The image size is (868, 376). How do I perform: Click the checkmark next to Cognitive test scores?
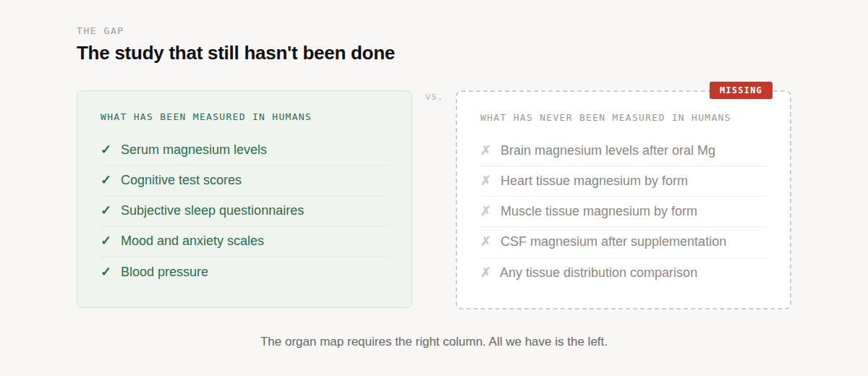[106, 180]
